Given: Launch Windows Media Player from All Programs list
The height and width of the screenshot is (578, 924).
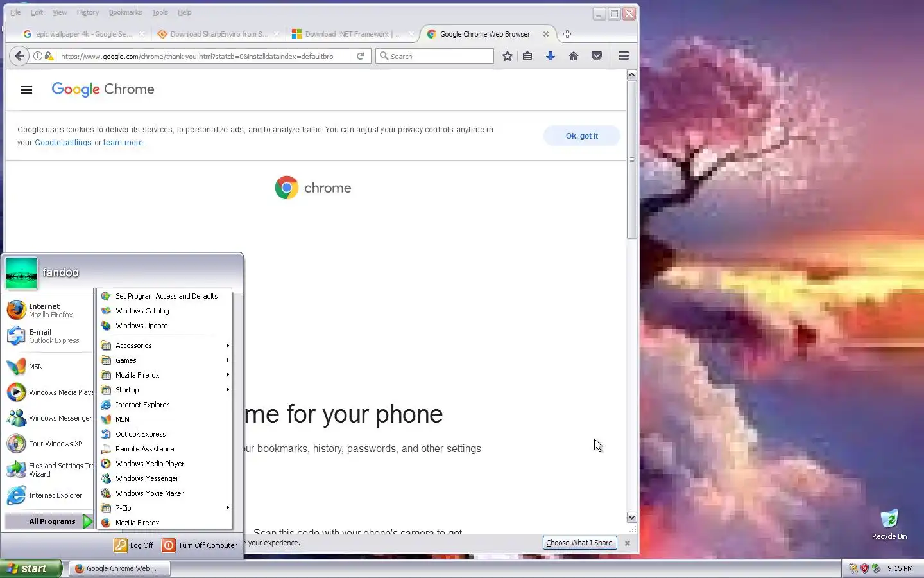Looking at the screenshot, I should 164,464.
